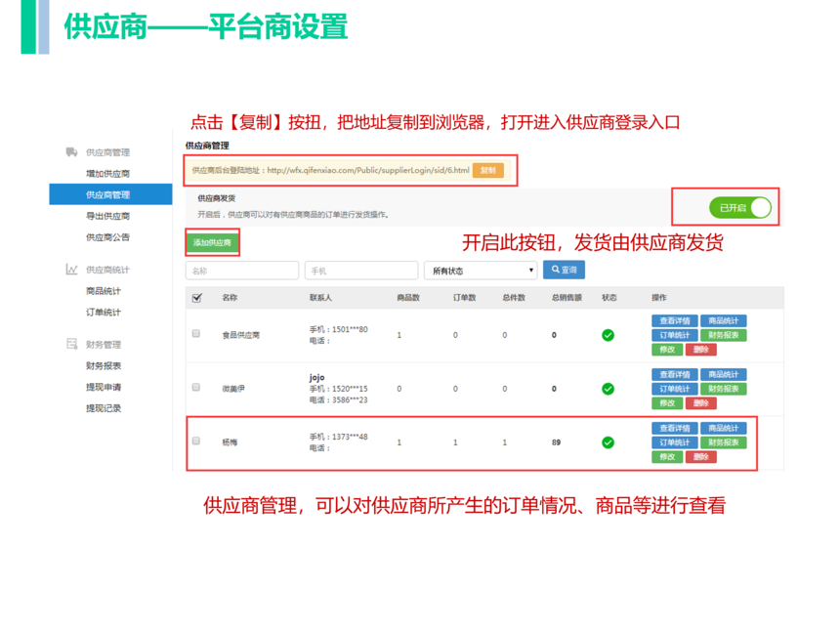Open the 所有状态 status dropdown
The height and width of the screenshot is (630, 840).
tap(481, 271)
